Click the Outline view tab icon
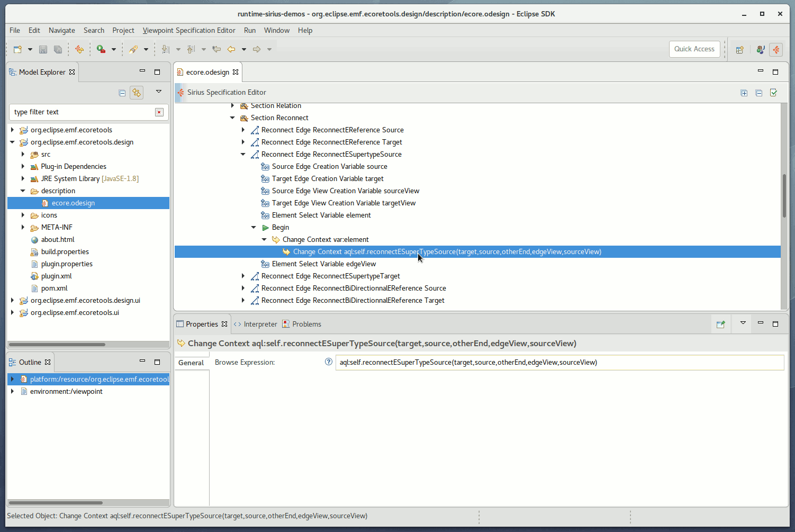The width and height of the screenshot is (795, 532). pos(12,362)
